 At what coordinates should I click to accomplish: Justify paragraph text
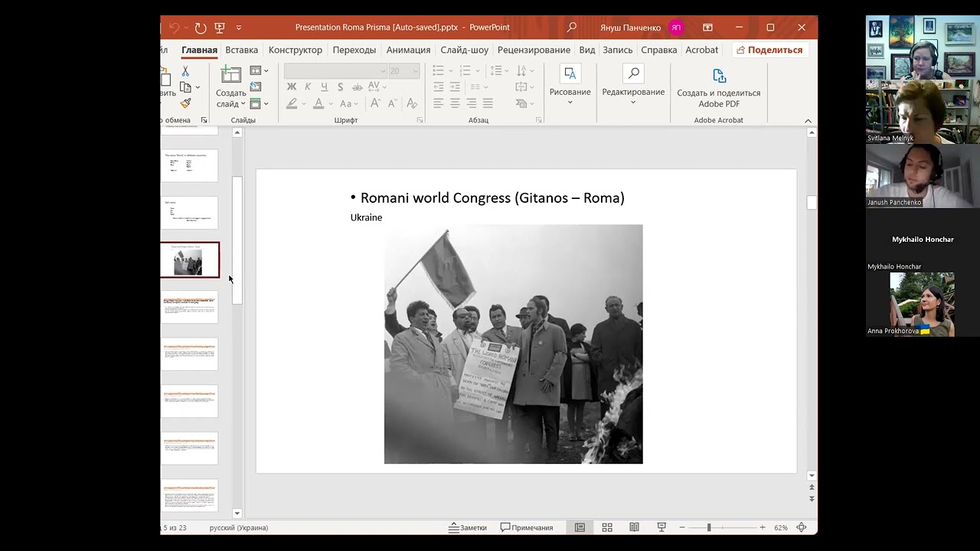click(488, 103)
